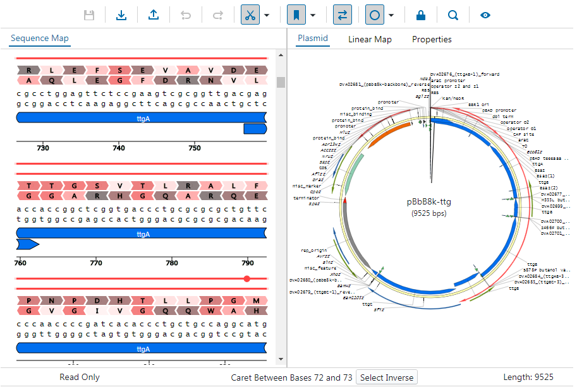Click the CAP site plasmid label
This screenshot has width=577, height=392.
(x=524, y=134)
